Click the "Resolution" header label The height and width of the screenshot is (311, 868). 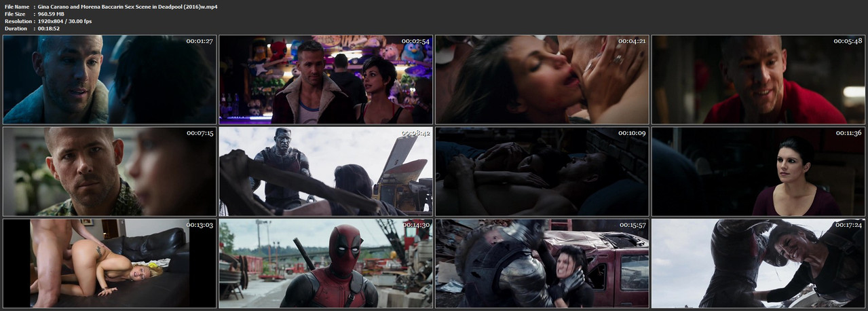click(x=18, y=21)
